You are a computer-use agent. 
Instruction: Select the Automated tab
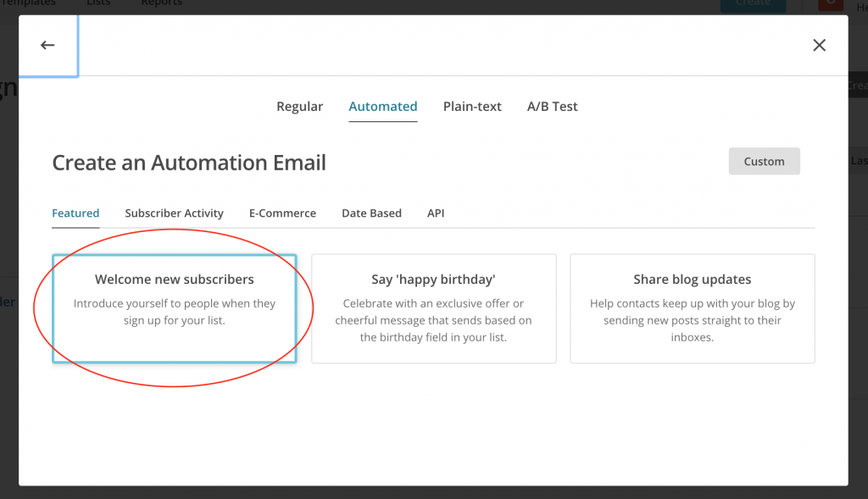click(x=383, y=106)
